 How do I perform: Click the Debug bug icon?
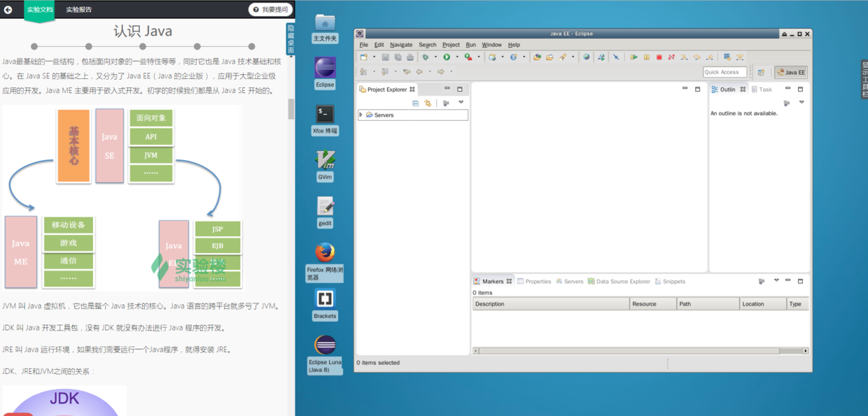(425, 57)
